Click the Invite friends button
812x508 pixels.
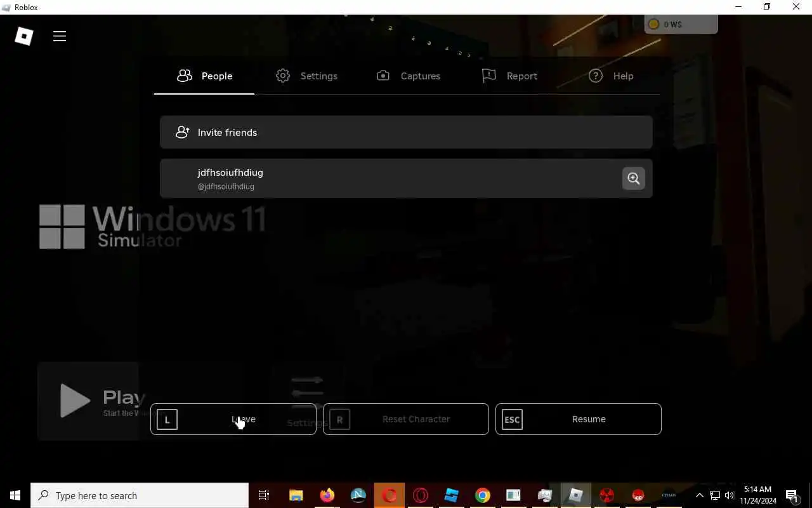(406, 132)
